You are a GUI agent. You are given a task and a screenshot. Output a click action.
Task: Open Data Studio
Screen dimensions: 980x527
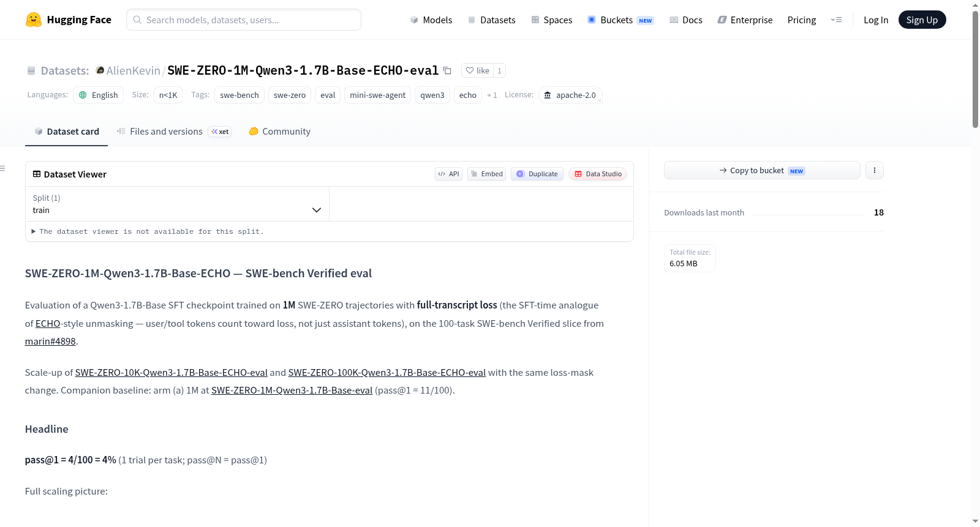coord(598,174)
